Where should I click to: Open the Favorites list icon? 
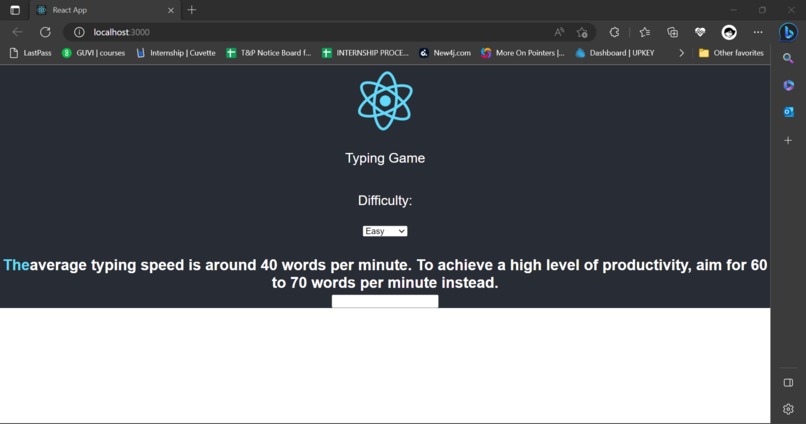(x=645, y=32)
